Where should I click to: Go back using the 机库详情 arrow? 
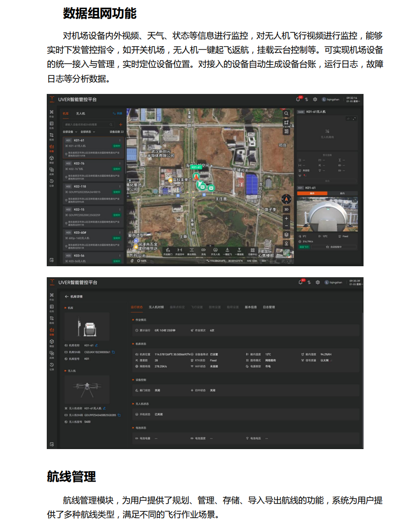pyautogui.click(x=66, y=296)
